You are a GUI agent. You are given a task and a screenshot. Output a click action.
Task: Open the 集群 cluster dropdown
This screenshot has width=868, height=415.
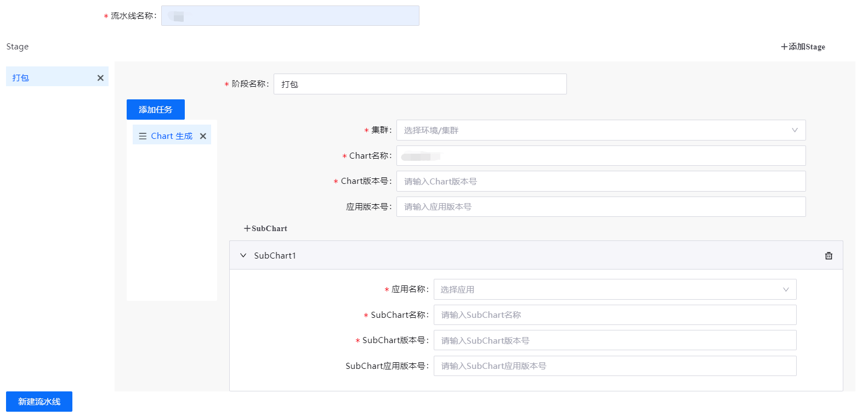point(600,130)
